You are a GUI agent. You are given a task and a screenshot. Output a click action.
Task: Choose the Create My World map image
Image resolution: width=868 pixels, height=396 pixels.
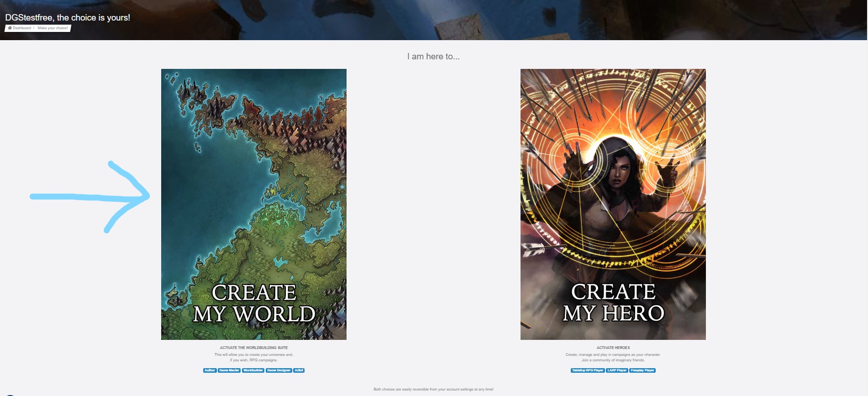pyautogui.click(x=253, y=182)
